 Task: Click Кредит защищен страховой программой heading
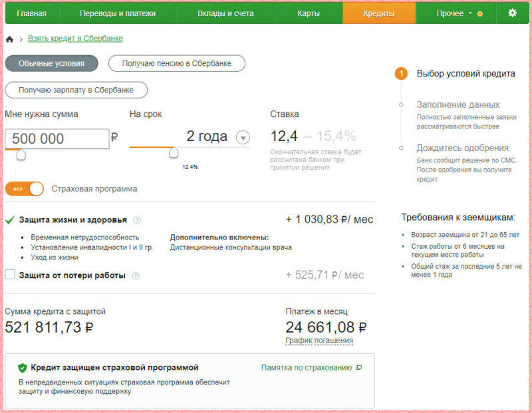click(x=114, y=368)
